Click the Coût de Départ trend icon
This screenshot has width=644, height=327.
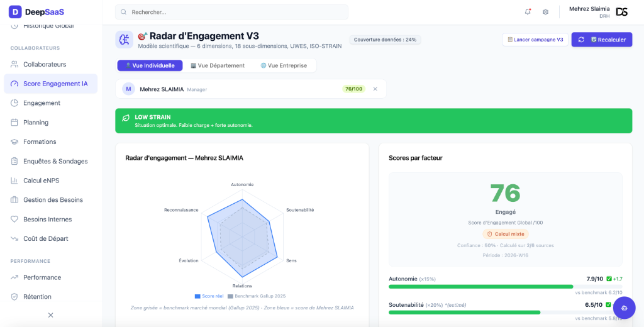point(14,239)
